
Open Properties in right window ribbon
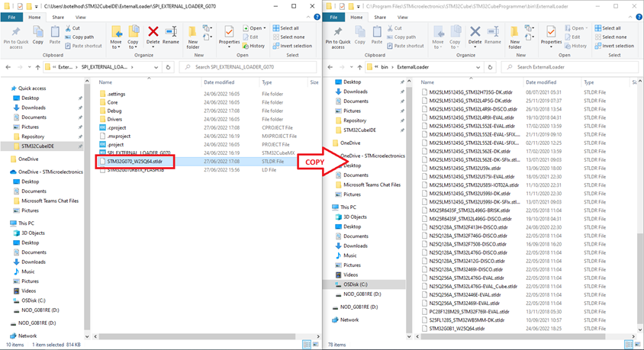[x=551, y=35]
